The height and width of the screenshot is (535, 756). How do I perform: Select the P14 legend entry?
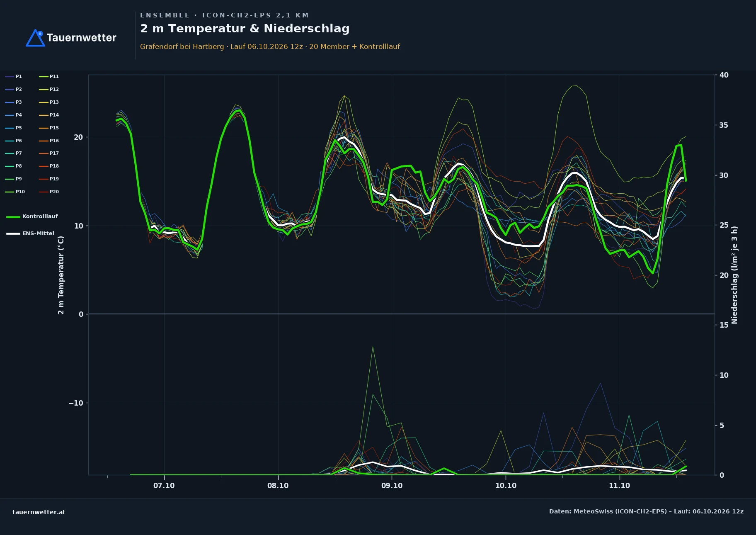tap(49, 115)
